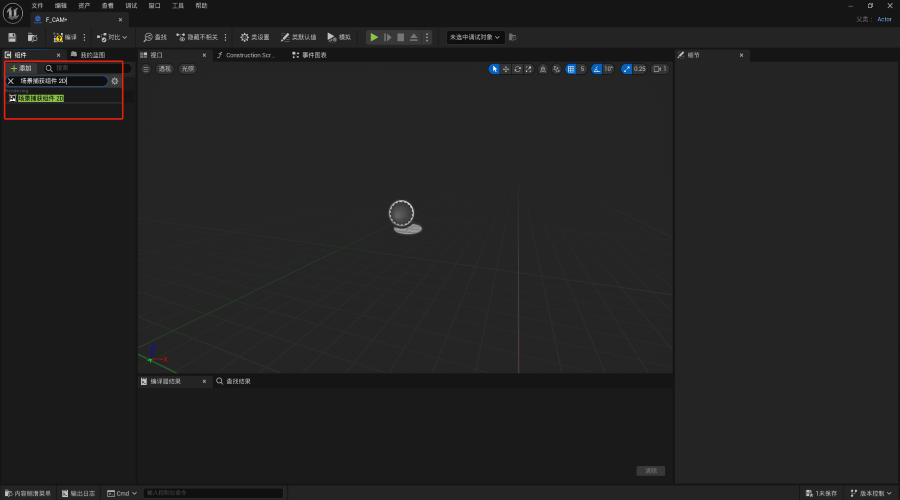
Task: Open component list settings gear
Action: coord(115,81)
